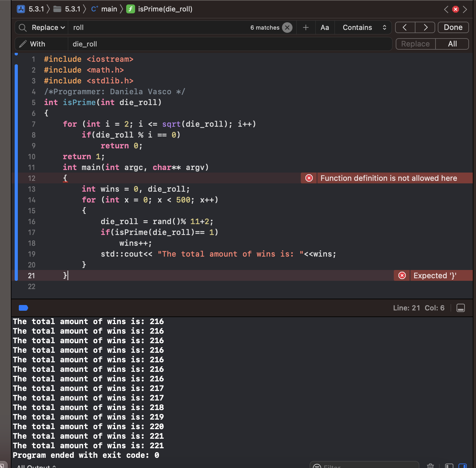Click the std::cout line on line 19
The width and height of the screenshot is (476, 468).
tap(219, 254)
